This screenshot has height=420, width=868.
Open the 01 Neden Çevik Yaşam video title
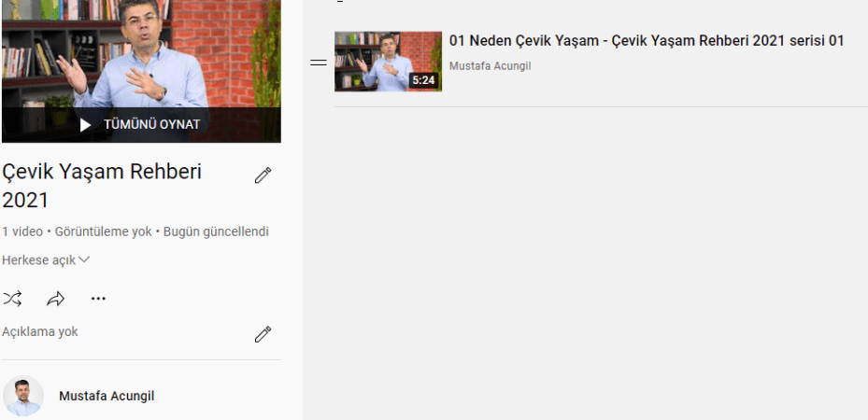(x=647, y=41)
